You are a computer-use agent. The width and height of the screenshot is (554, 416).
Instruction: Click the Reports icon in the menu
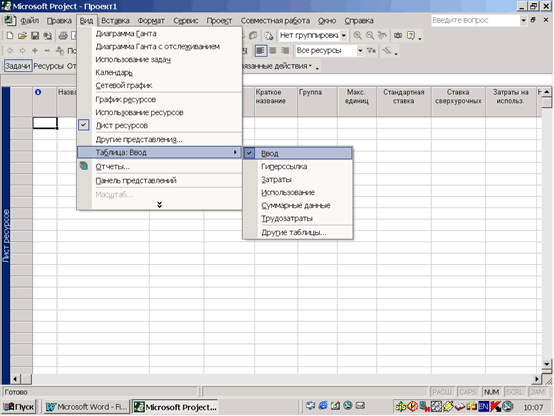[x=84, y=166]
